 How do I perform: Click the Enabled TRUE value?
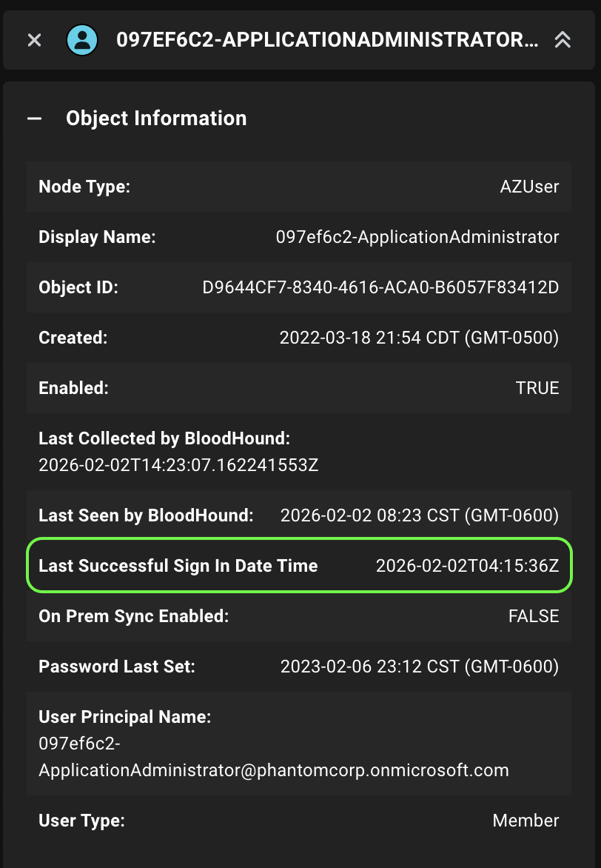538,387
